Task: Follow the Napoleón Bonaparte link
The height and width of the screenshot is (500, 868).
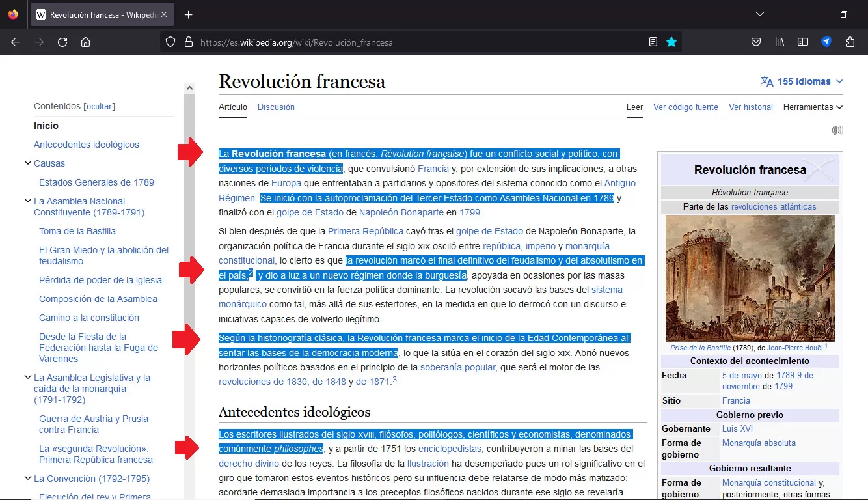Action: tap(401, 212)
